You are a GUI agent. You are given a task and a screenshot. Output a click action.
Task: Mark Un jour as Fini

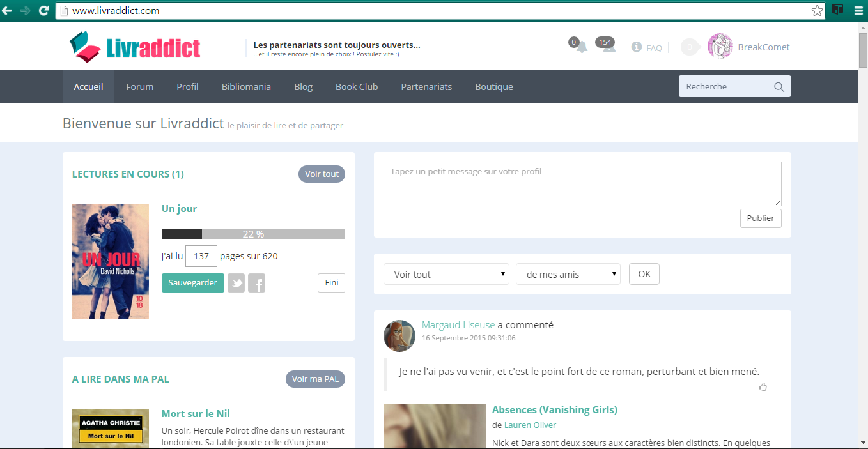point(331,282)
